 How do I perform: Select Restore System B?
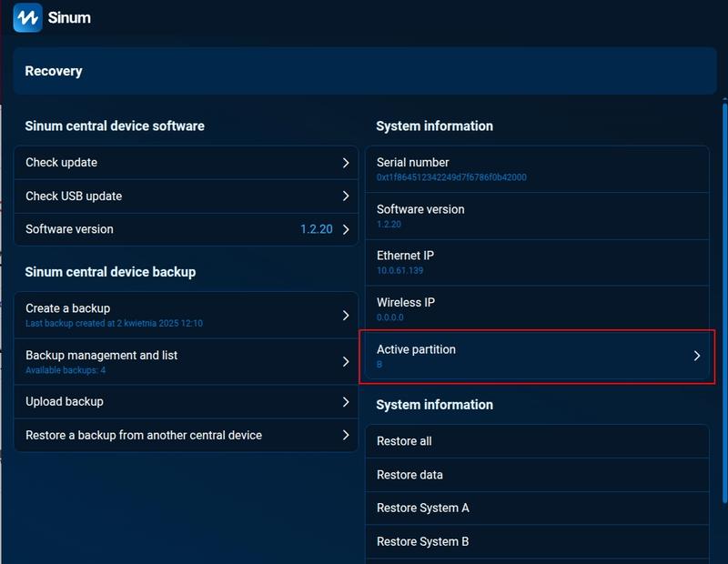[537, 541]
